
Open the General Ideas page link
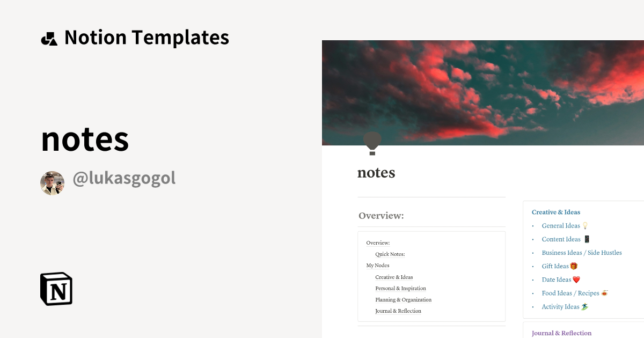(560, 225)
